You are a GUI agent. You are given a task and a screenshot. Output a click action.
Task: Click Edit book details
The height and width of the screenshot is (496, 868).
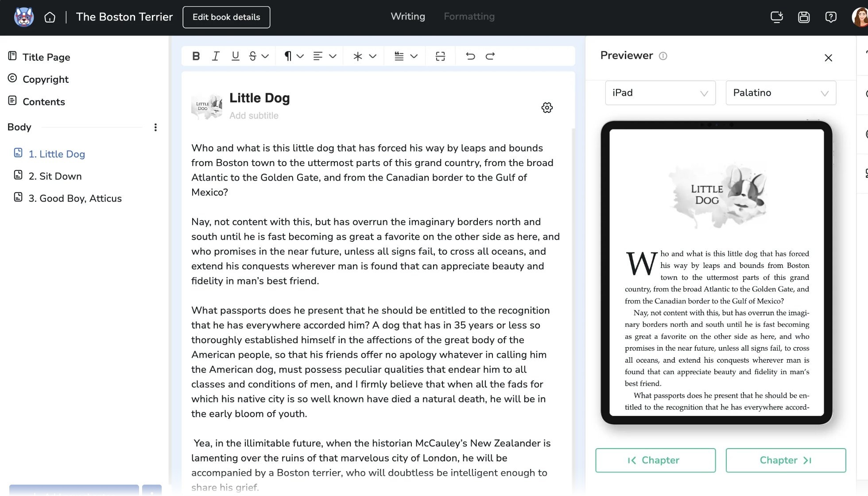(x=226, y=17)
